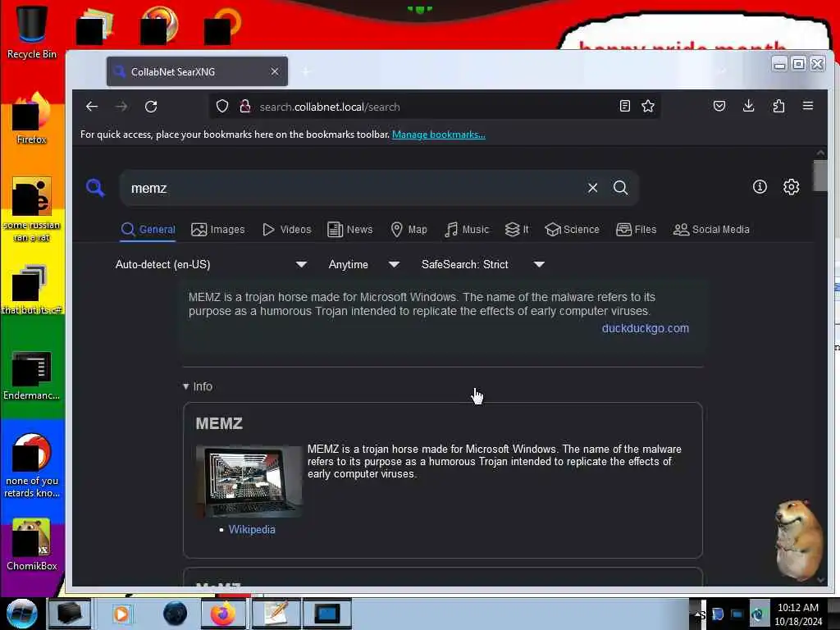Reload the page with the refresh icon
This screenshot has width=840, height=630.
pos(151,107)
